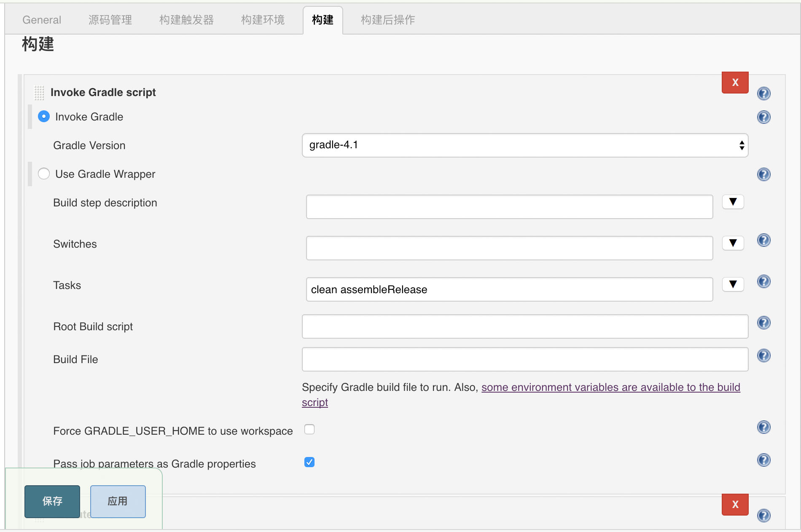Show help for Force GRADLE_USER_HOME option
The width and height of the screenshot is (801, 532).
coord(763,427)
